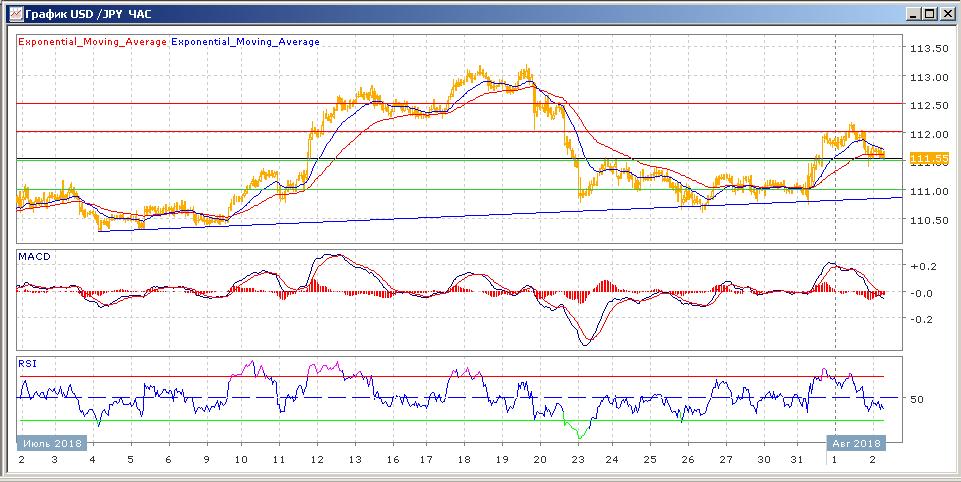Maximize the USD/JPY chart window
The width and height of the screenshot is (961, 482).
pyautogui.click(x=930, y=13)
